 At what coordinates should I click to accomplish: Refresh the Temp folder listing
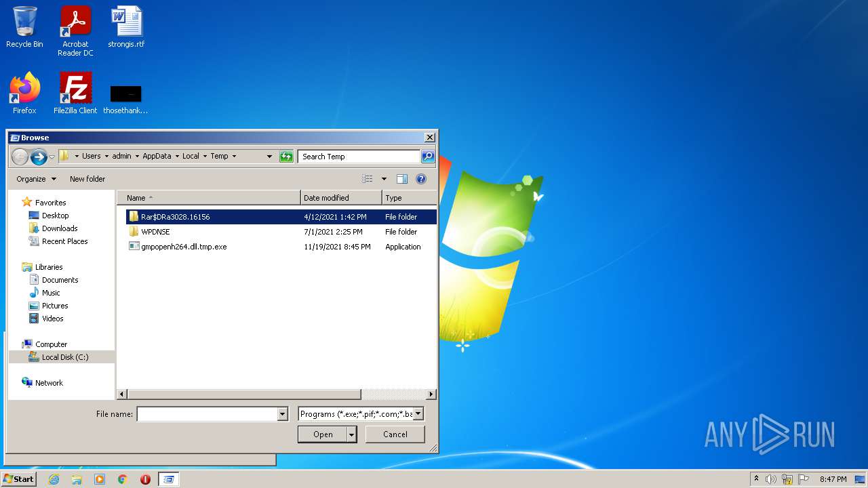[x=286, y=157]
